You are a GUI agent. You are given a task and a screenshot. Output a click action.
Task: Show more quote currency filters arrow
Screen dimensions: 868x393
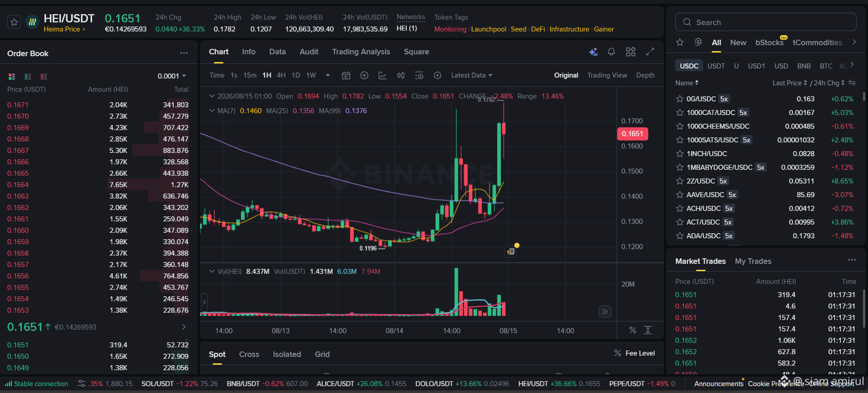[x=852, y=65]
